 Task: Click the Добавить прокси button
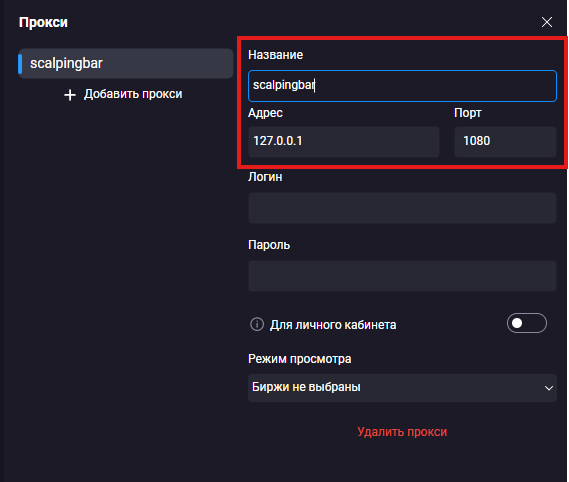pyautogui.click(x=123, y=94)
